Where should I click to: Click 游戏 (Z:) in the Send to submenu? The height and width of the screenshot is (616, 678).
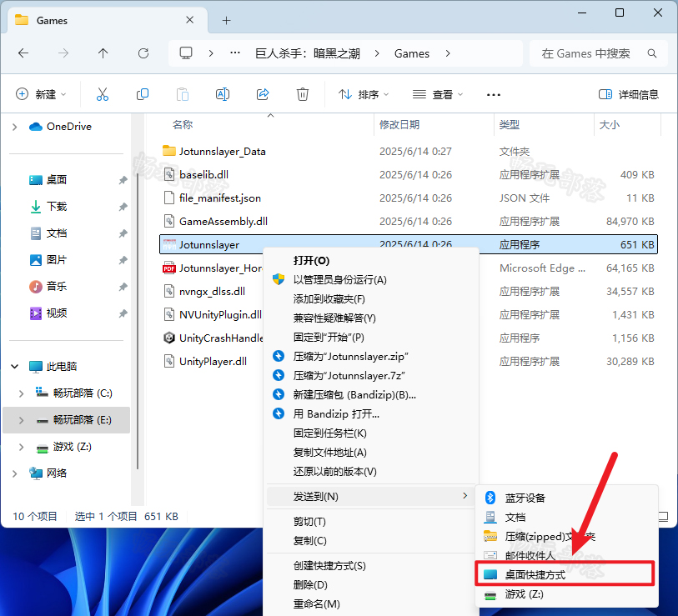(x=565, y=594)
